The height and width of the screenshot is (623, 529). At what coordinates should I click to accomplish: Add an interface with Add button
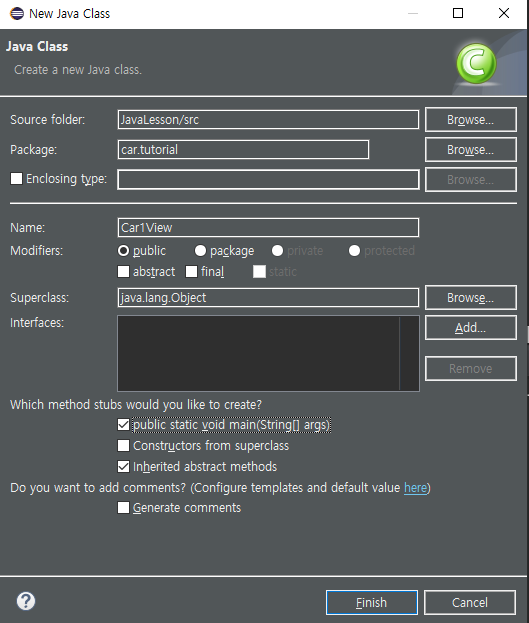[x=471, y=327]
